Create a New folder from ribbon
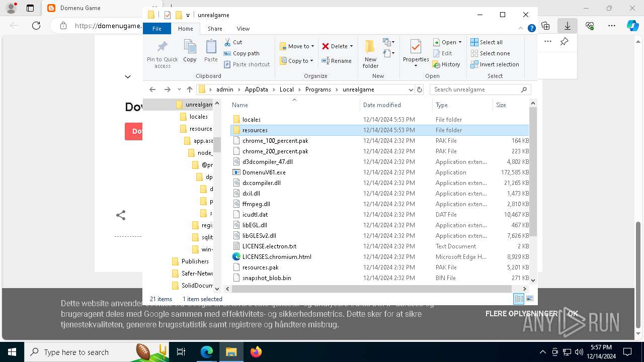Image resolution: width=644 pixels, height=362 pixels. point(370,54)
